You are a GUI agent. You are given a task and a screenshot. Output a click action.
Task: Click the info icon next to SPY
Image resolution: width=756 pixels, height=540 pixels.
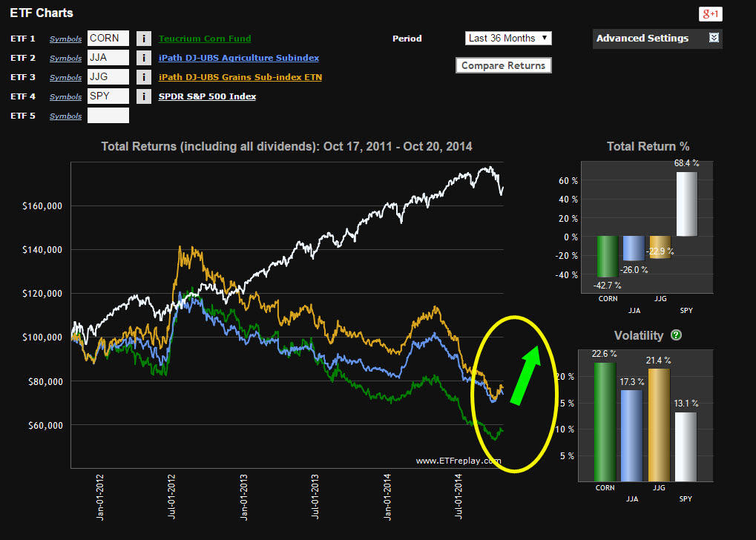[145, 96]
